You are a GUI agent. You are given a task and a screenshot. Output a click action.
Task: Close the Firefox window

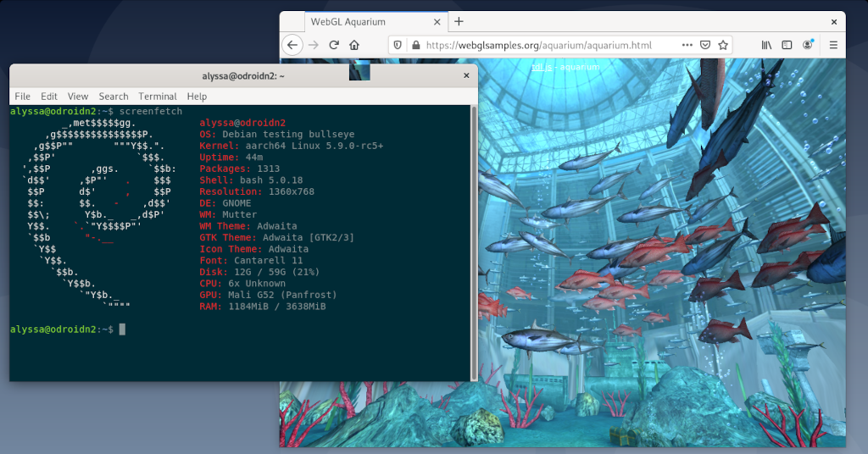pyautogui.click(x=834, y=22)
